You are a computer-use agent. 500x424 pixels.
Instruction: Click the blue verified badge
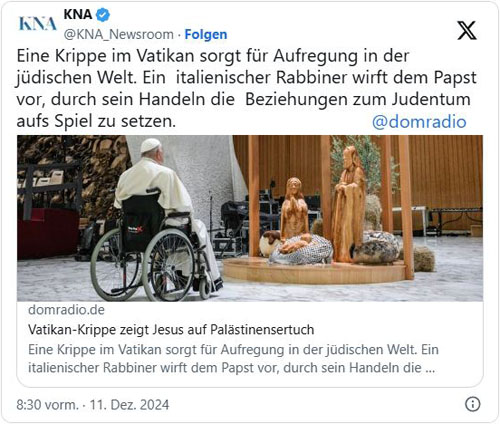pos(103,15)
